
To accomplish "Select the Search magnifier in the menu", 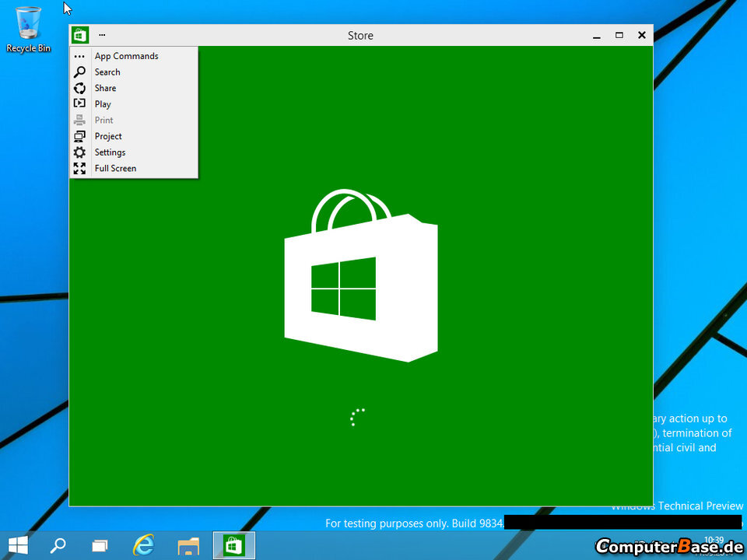I will click(x=79, y=72).
